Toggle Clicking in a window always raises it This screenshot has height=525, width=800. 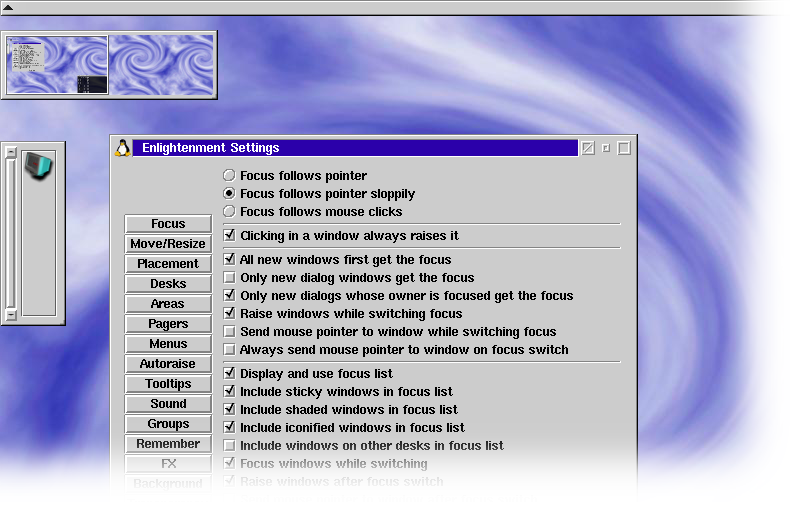230,235
